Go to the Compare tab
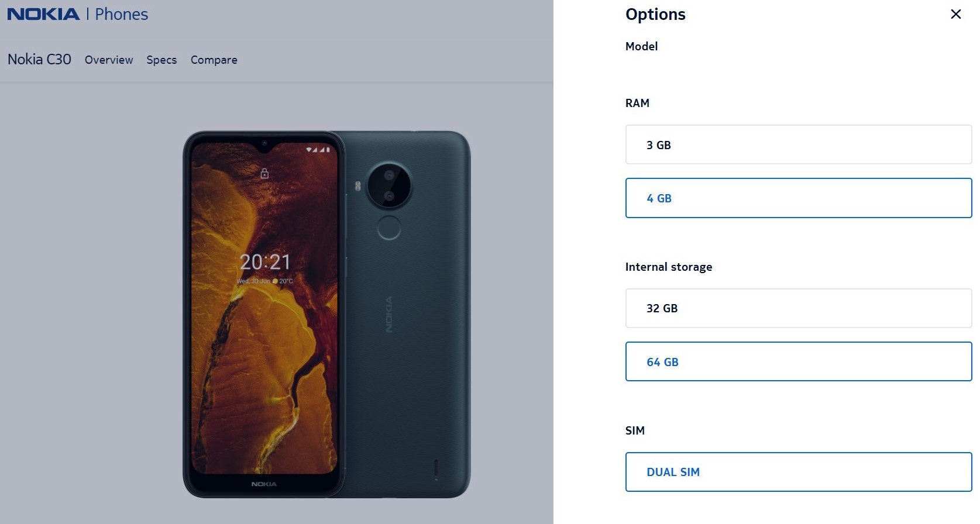Image resolution: width=980 pixels, height=524 pixels. [214, 60]
